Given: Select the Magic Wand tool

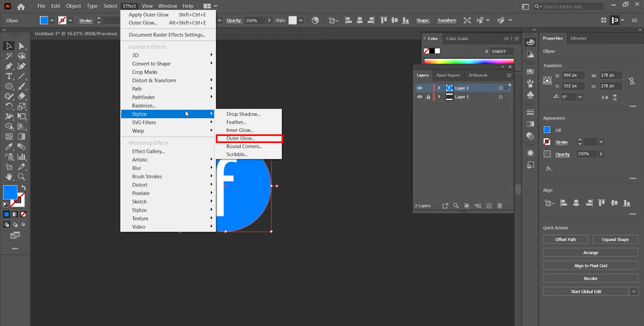Looking at the screenshot, I should click(x=9, y=56).
